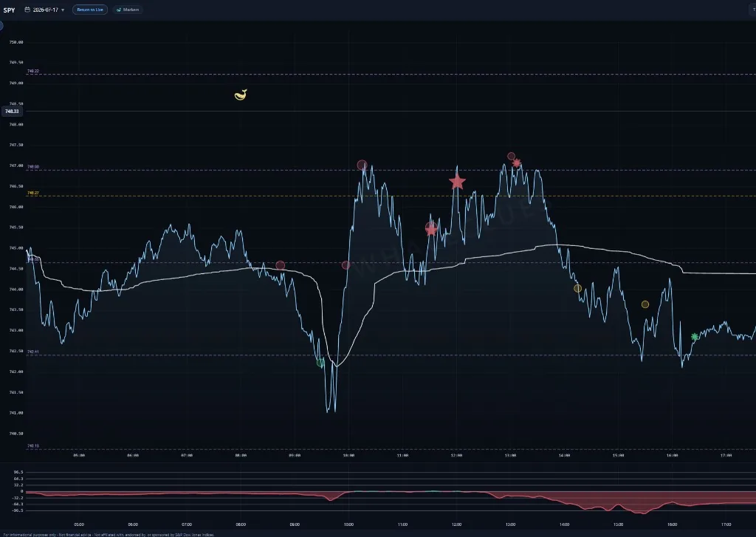Image resolution: width=756 pixels, height=537 pixels.
Task: Click the 741.00 price axis label
Action: tap(16, 413)
